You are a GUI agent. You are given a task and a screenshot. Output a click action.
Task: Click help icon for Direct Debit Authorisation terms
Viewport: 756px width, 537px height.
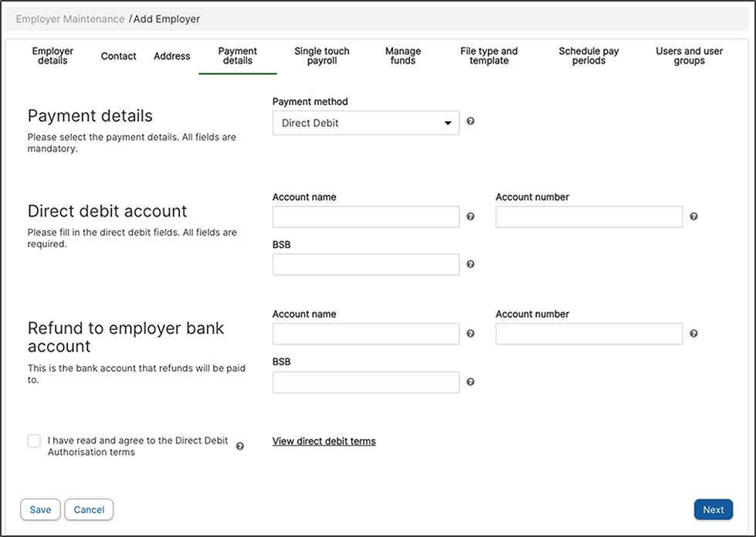(x=239, y=447)
